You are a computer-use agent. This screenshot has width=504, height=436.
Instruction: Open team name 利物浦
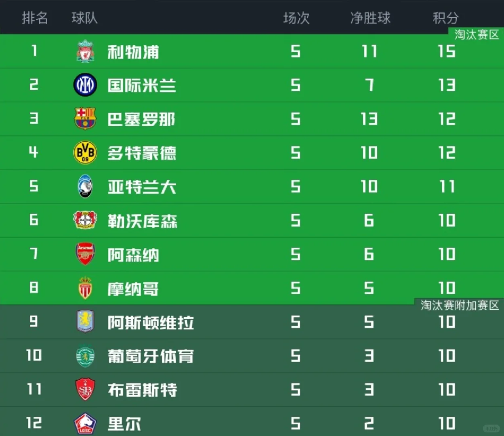click(133, 52)
